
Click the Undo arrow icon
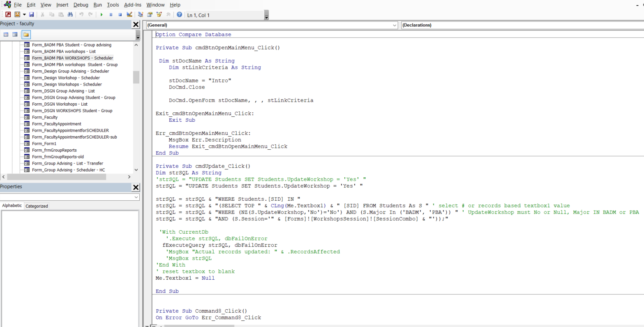[81, 14]
